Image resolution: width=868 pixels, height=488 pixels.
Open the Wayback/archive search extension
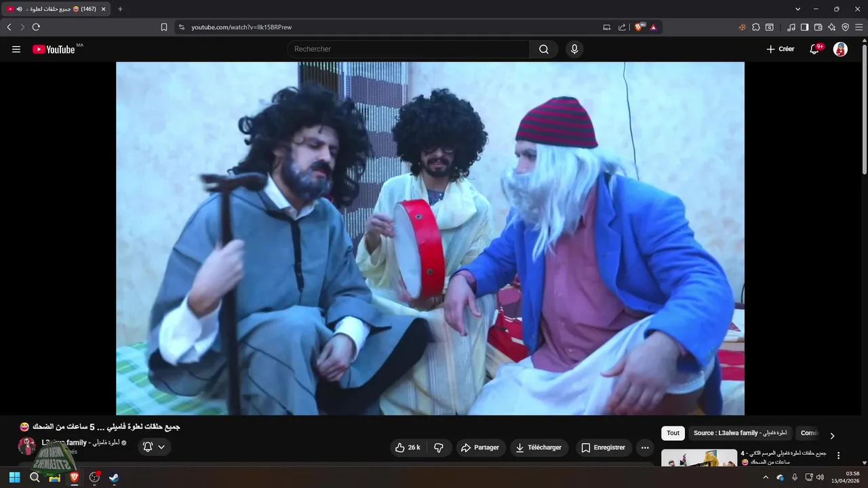[x=770, y=27]
